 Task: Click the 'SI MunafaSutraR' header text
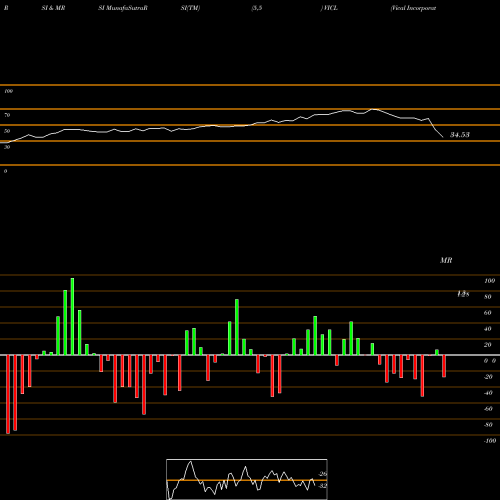123,8
